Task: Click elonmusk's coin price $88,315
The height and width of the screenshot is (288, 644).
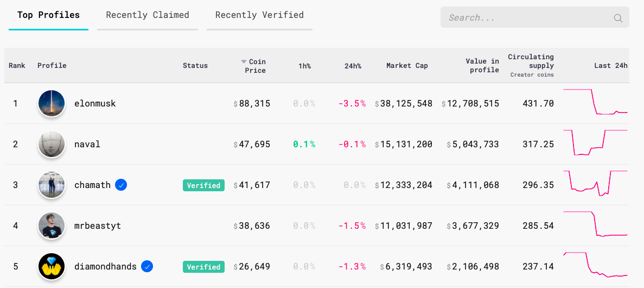Action: (252, 104)
